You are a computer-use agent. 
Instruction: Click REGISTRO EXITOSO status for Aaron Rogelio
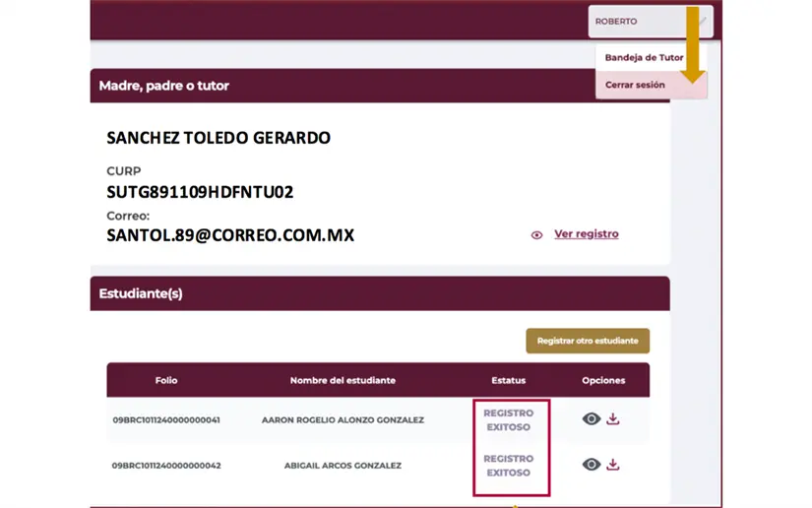[x=508, y=420]
